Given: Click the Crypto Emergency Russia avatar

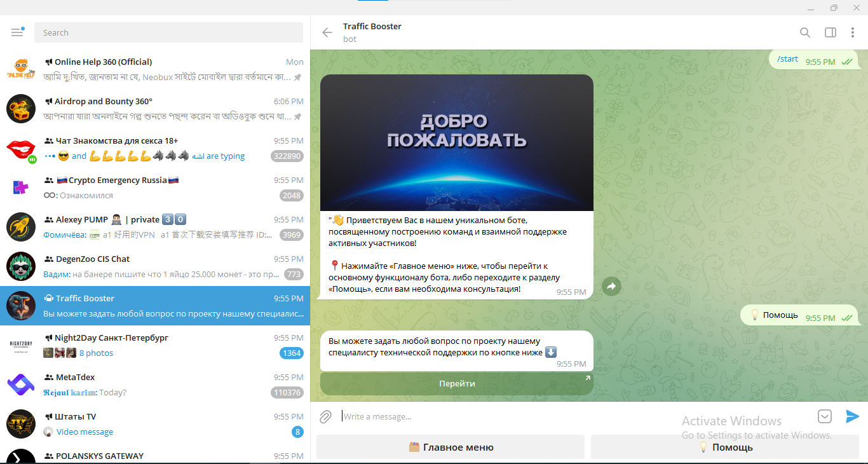Looking at the screenshot, I should [21, 188].
